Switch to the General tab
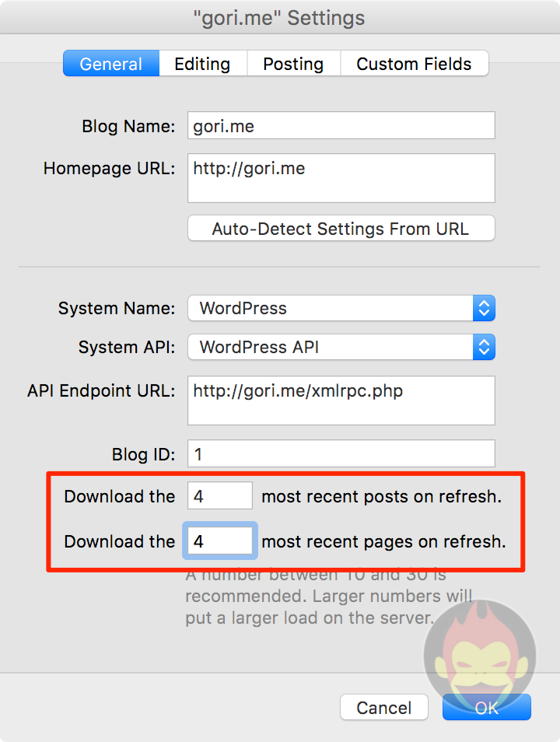560x742 pixels. (x=111, y=64)
